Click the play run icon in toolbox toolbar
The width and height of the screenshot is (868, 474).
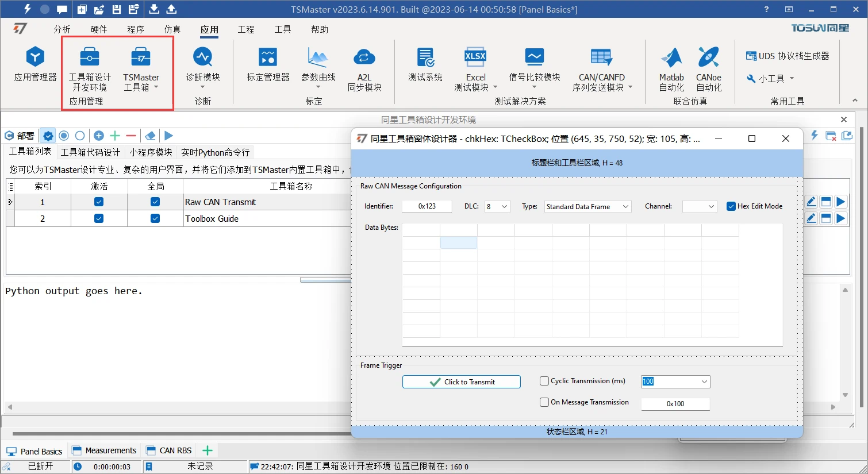168,136
